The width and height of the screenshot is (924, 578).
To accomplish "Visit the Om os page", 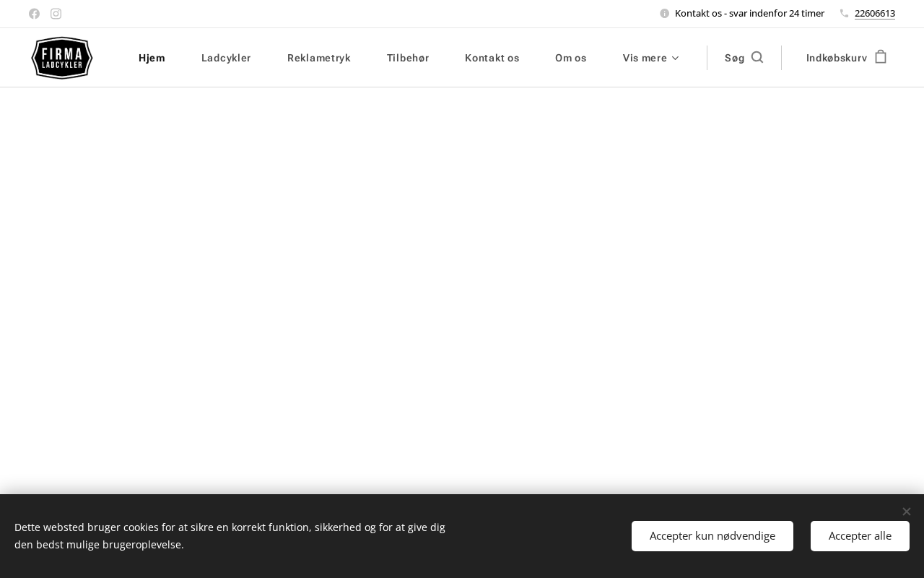I will pos(570,58).
